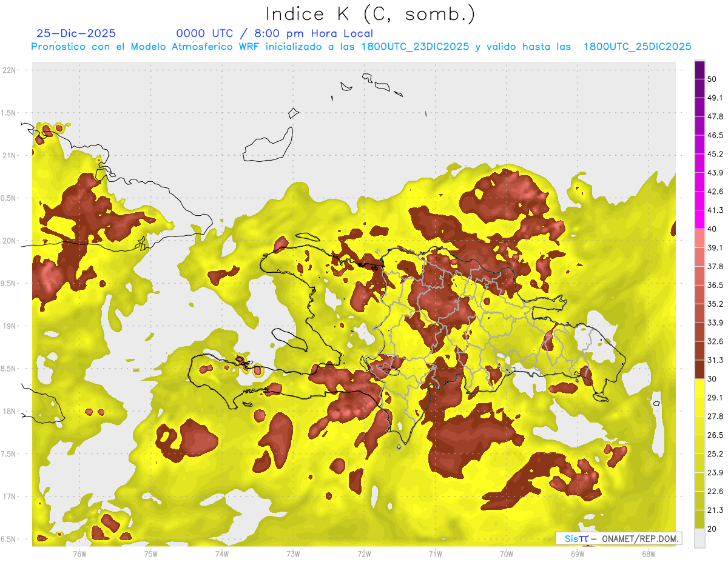728x562 pixels.
Task: Click the 75W longitude label
Action: click(150, 554)
